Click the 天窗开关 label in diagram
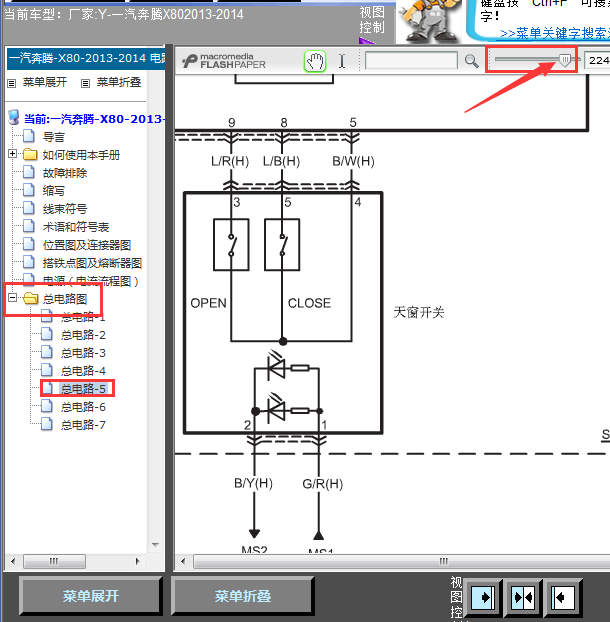The width and height of the screenshot is (610, 622). [418, 312]
